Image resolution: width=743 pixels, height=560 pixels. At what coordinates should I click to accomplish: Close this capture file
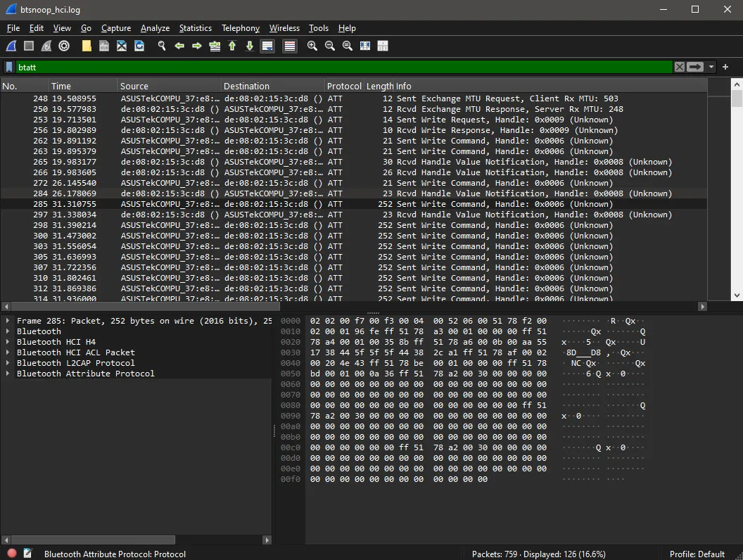122,46
